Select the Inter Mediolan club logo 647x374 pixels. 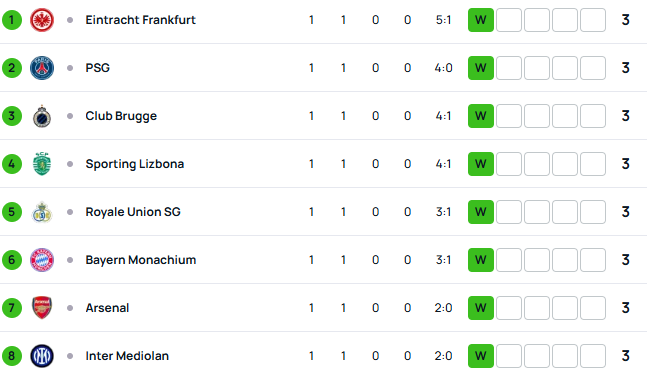tap(42, 356)
